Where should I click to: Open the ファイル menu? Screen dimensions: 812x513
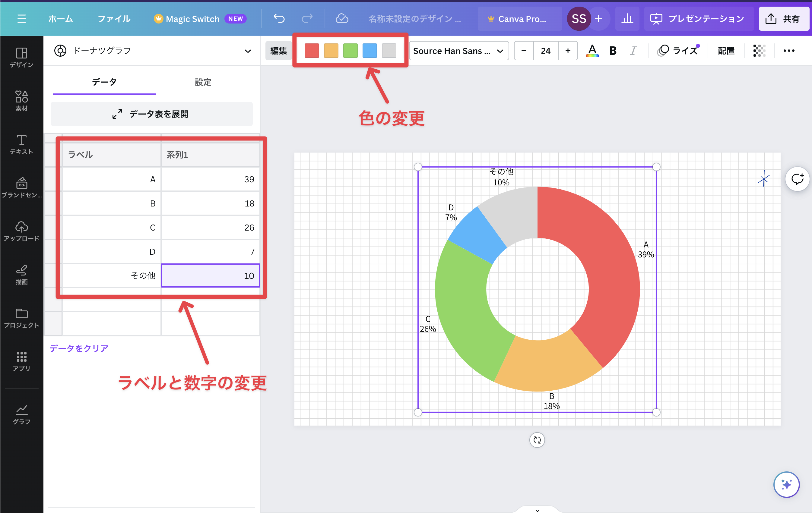tap(114, 19)
